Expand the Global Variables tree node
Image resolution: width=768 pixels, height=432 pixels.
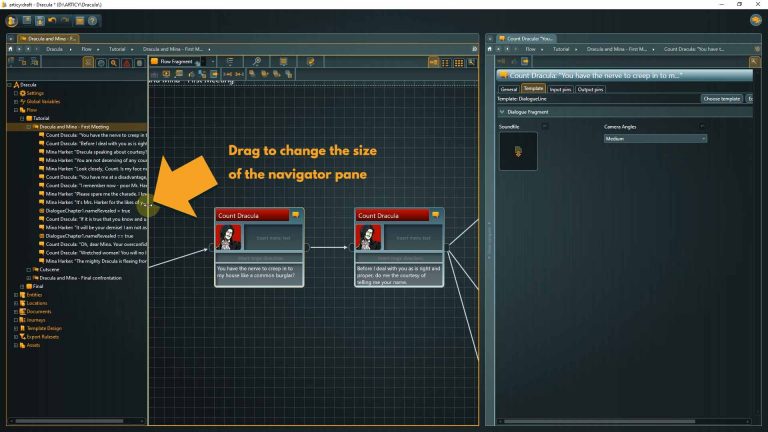[x=16, y=101]
